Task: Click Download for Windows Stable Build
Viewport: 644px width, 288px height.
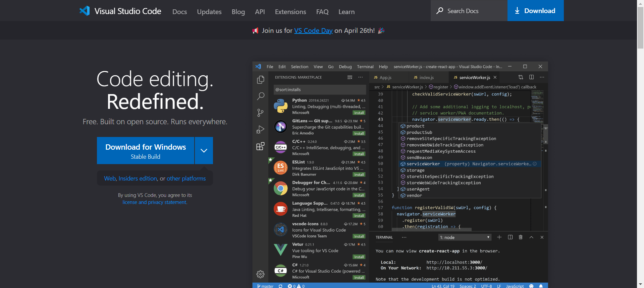Action: 146,151
